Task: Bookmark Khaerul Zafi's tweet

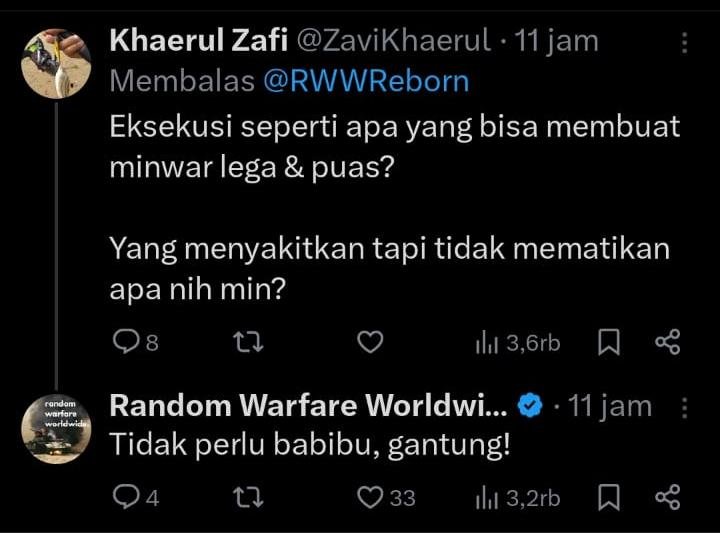Action: point(609,342)
